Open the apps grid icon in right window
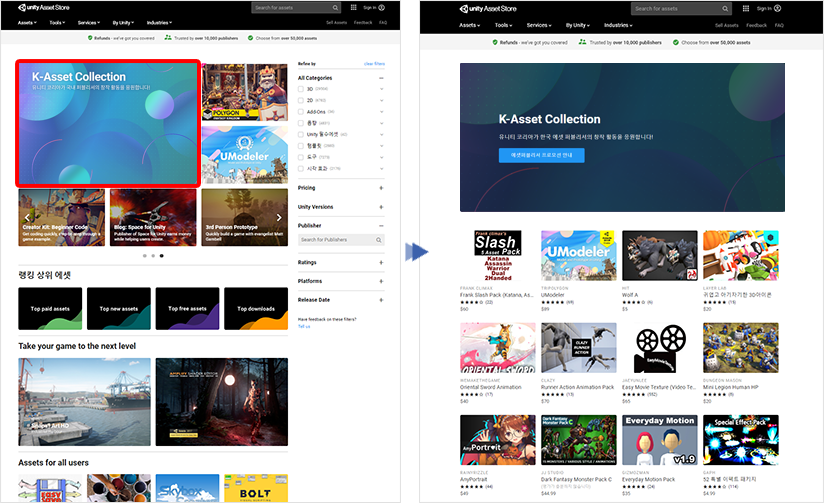Viewport: 824px width, 503px height. (746, 8)
